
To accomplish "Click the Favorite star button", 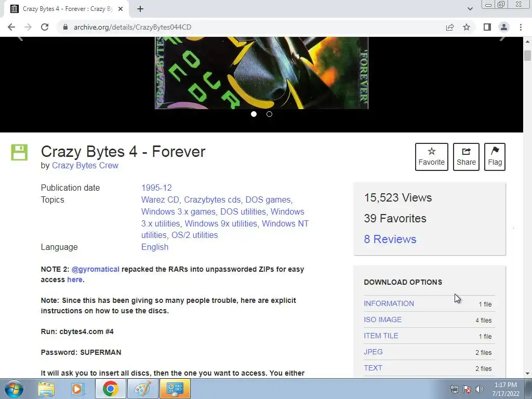I will point(432,157).
